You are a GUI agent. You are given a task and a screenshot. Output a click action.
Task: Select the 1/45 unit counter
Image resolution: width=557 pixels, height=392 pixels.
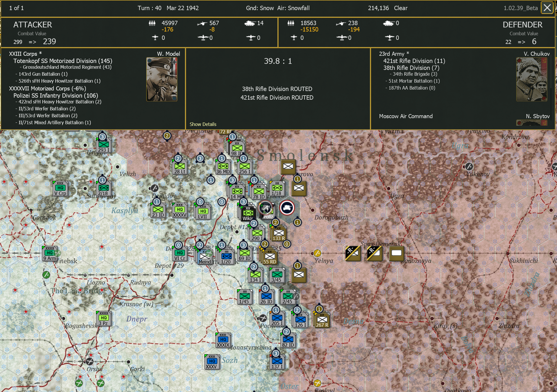click(x=245, y=297)
